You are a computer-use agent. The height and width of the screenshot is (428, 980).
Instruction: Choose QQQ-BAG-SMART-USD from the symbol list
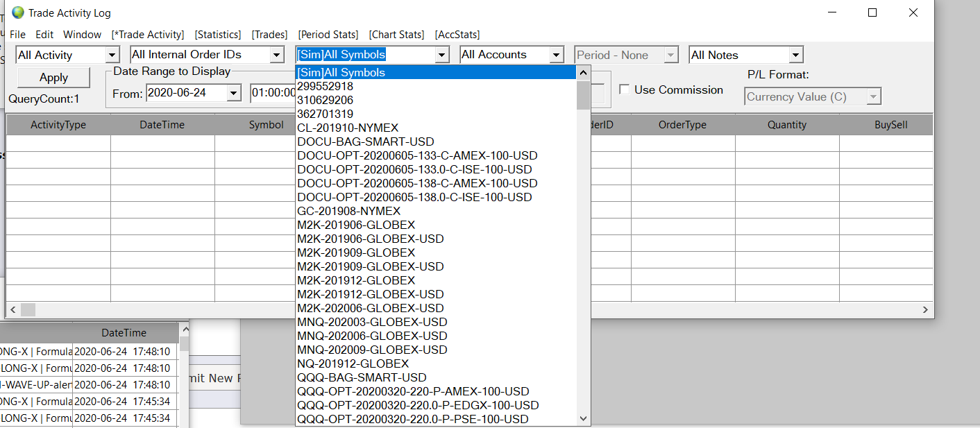tap(436, 377)
